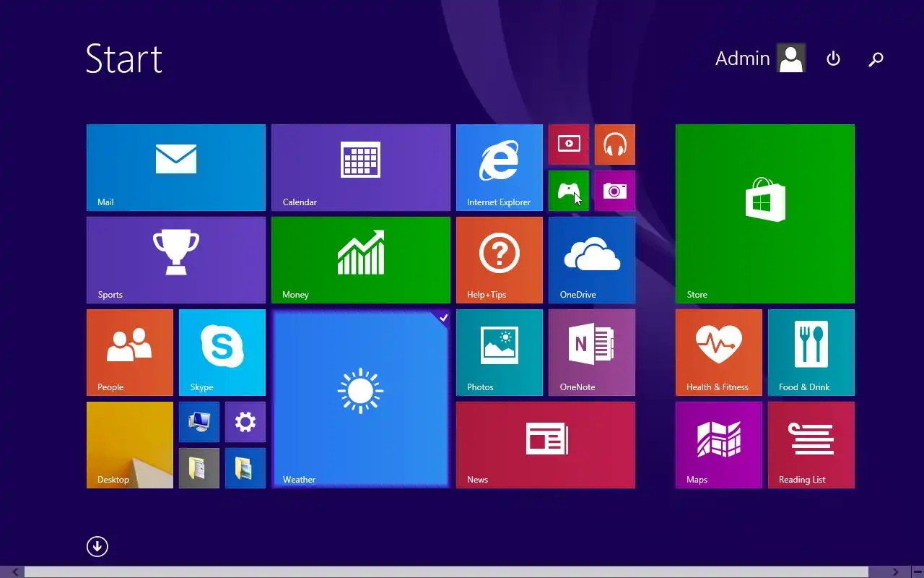Image resolution: width=924 pixels, height=578 pixels.
Task: Open PC settings gear small tile
Action: [x=245, y=422]
